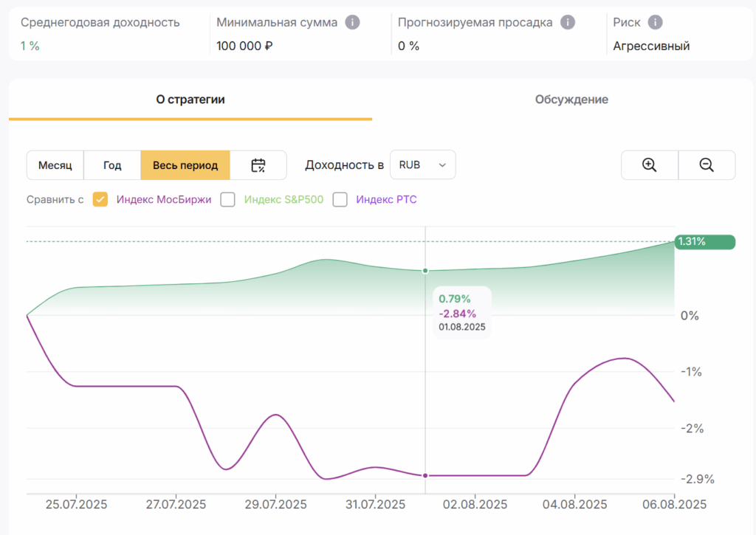The height and width of the screenshot is (535, 756).
Task: Click the zoom in magnifier icon
Action: tap(649, 165)
